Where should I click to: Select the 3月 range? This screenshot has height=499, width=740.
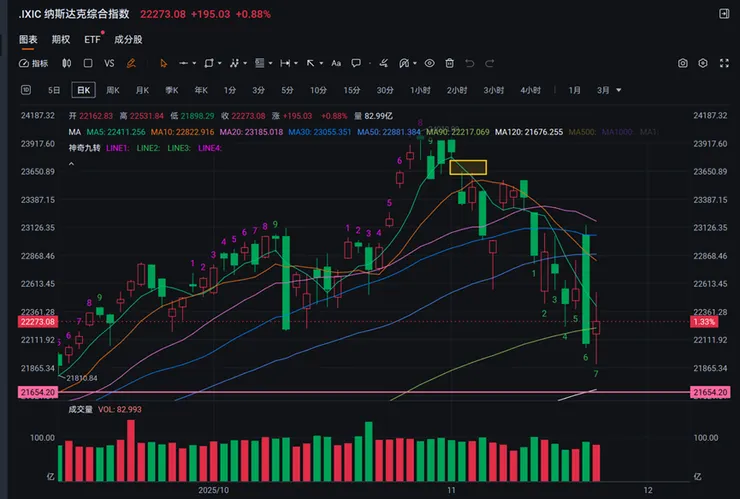coord(603,90)
